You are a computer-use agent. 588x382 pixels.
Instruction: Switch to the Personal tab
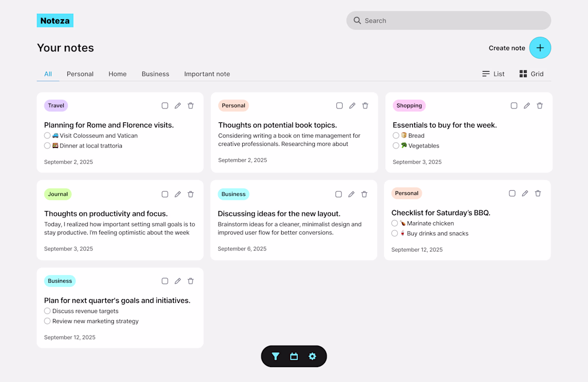pos(80,74)
